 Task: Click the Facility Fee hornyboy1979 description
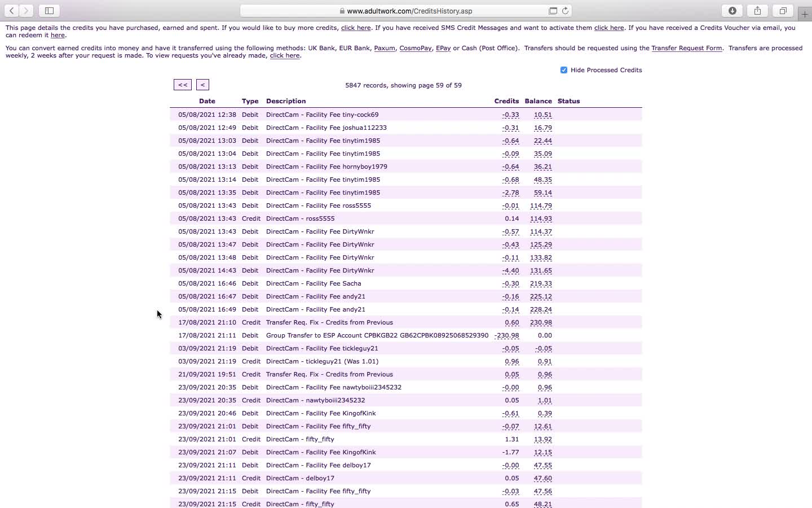tap(326, 167)
